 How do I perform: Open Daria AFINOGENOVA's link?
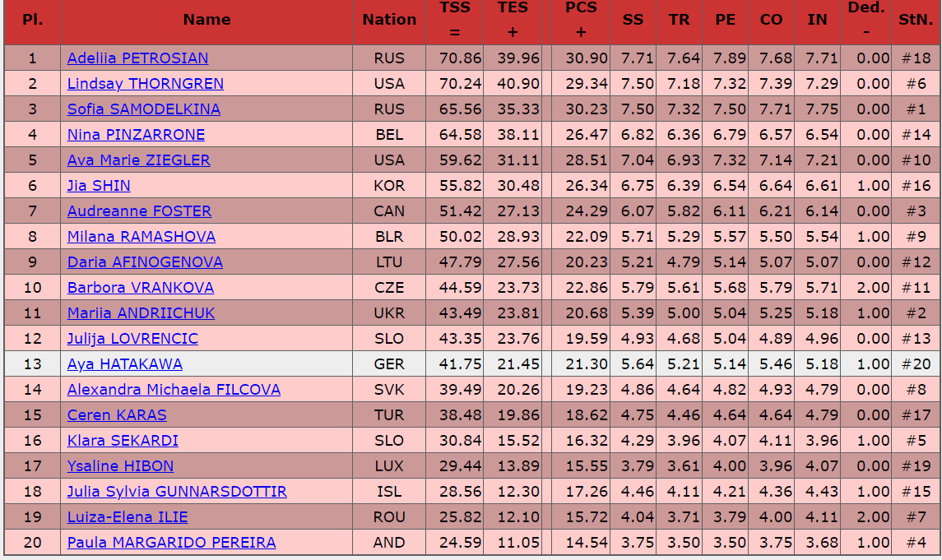[145, 262]
